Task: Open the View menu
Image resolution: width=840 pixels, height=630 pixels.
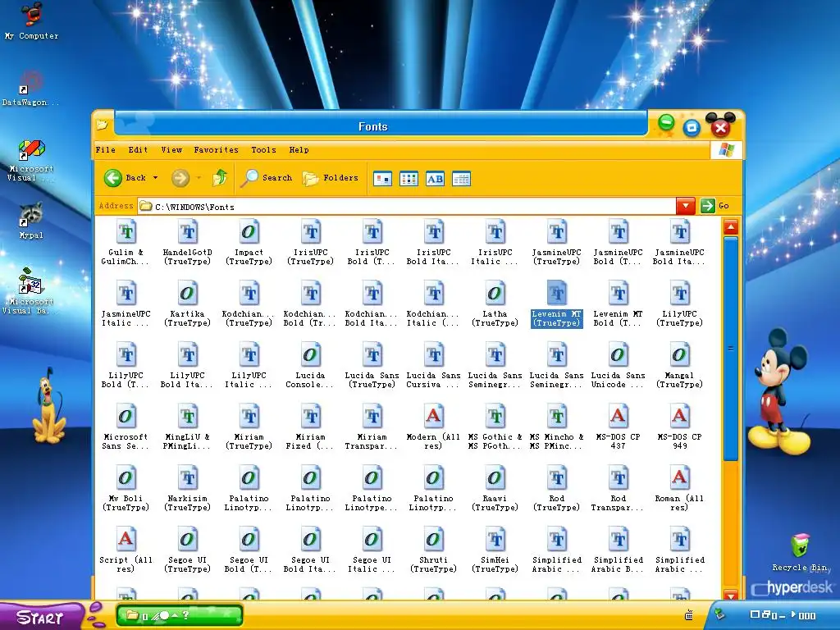Action: coord(171,150)
